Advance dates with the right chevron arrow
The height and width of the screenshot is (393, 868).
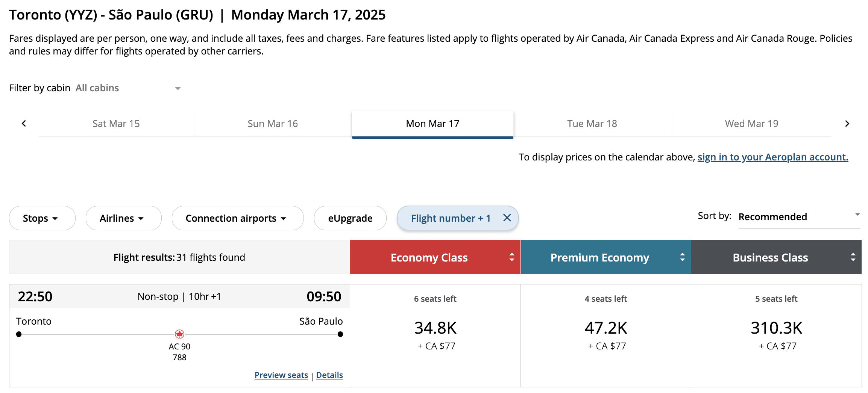pyautogui.click(x=847, y=124)
